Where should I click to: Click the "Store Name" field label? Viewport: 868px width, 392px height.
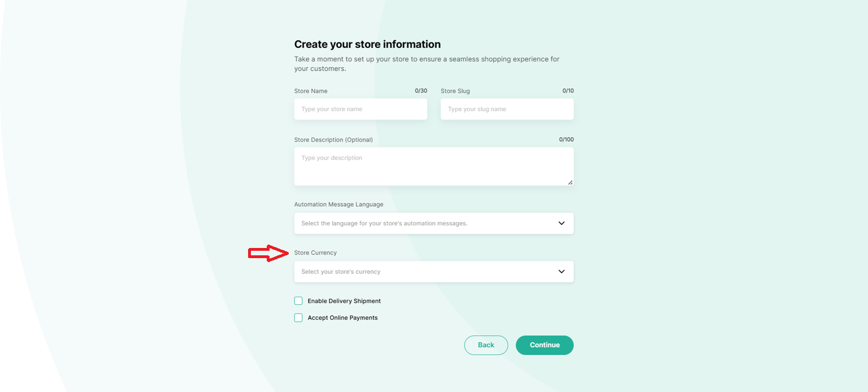(x=311, y=91)
